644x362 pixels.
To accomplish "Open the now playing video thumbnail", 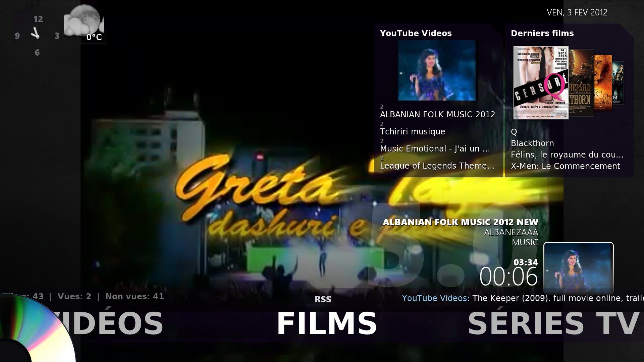I will pyautogui.click(x=578, y=268).
